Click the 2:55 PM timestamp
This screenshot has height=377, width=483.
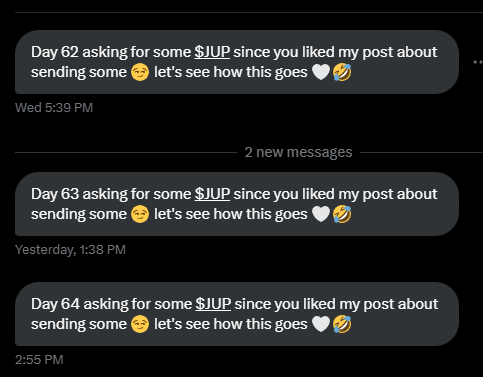click(x=39, y=360)
